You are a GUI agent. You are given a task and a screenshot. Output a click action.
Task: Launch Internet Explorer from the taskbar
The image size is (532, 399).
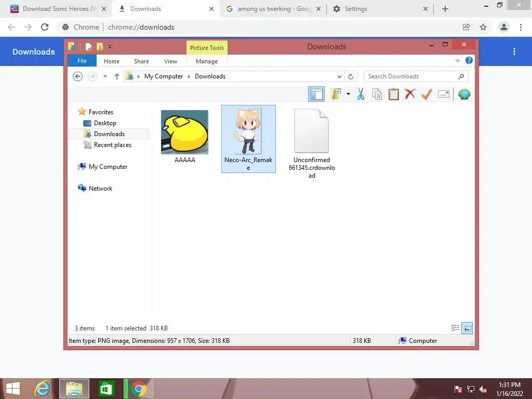43,389
